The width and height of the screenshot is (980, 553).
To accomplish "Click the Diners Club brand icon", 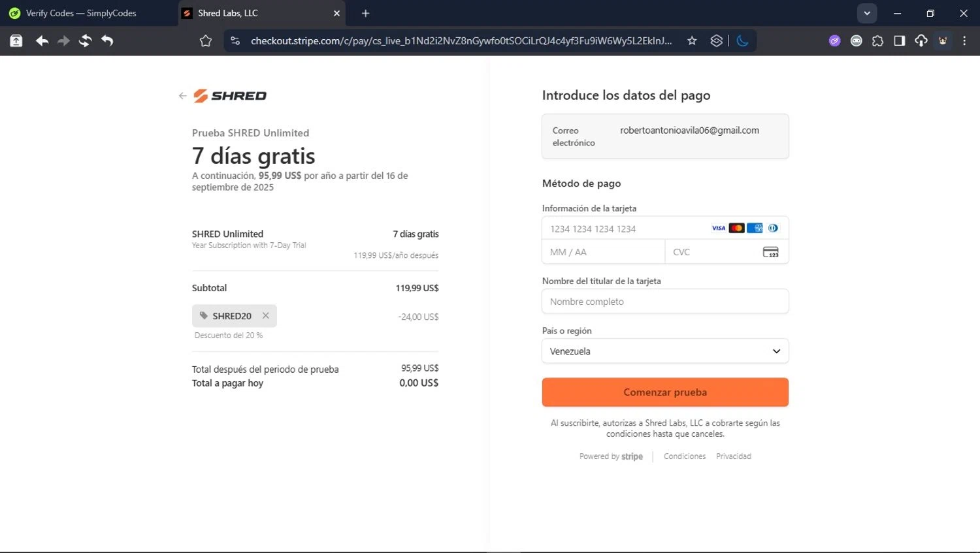I will point(773,228).
